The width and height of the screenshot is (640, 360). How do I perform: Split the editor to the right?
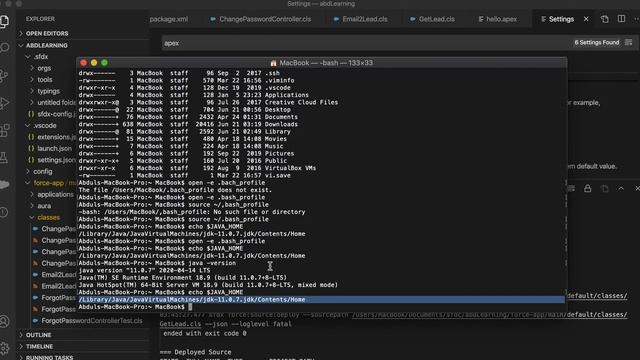pyautogui.click(x=621, y=19)
